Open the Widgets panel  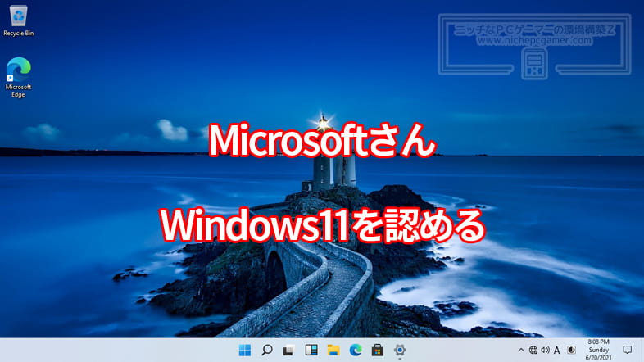(311, 350)
